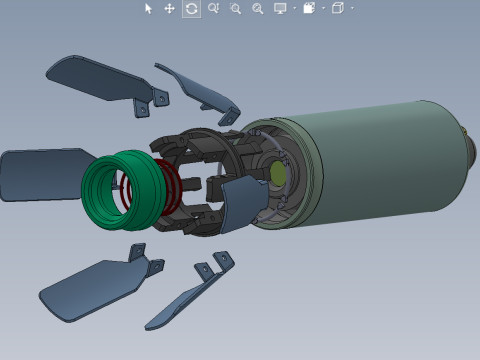Toggle the Rotate view tool

pos(192,9)
